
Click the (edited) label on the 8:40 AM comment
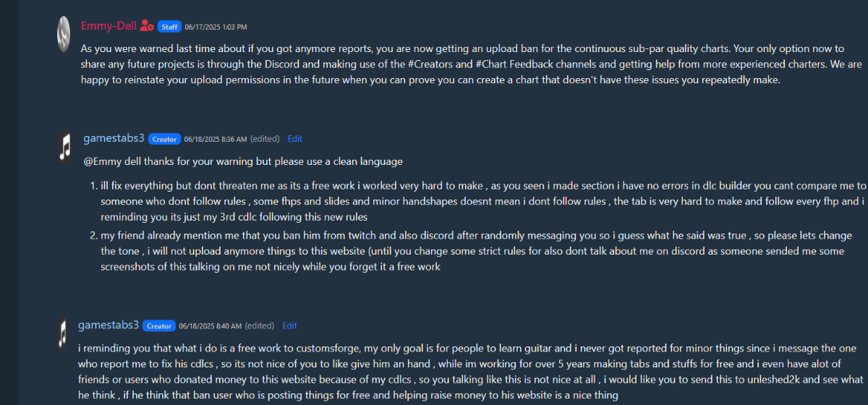tap(260, 325)
